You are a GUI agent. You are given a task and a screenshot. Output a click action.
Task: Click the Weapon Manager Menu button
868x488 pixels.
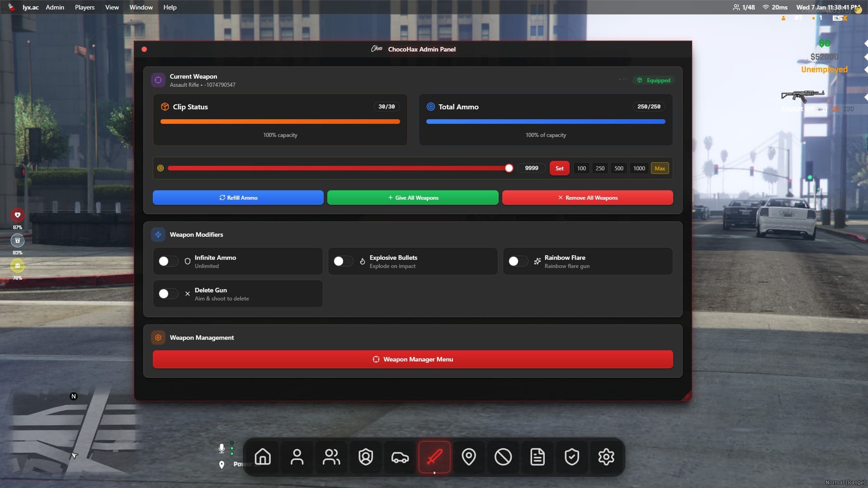tap(412, 359)
